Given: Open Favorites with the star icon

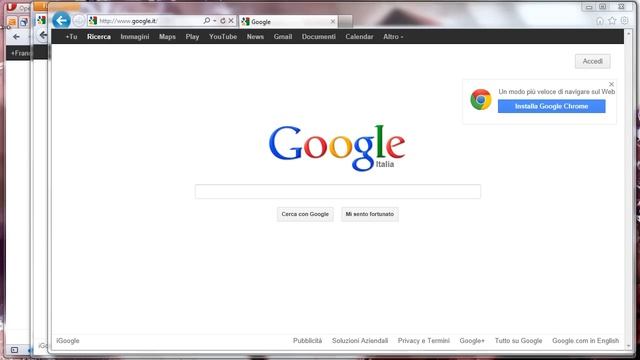Looking at the screenshot, I should (x=612, y=21).
